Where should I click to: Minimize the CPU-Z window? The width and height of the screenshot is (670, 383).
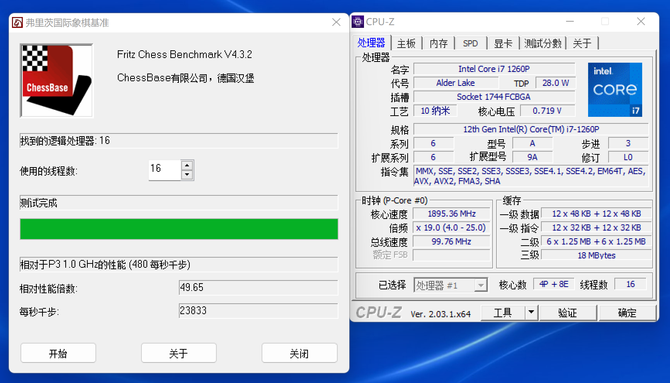click(x=570, y=21)
